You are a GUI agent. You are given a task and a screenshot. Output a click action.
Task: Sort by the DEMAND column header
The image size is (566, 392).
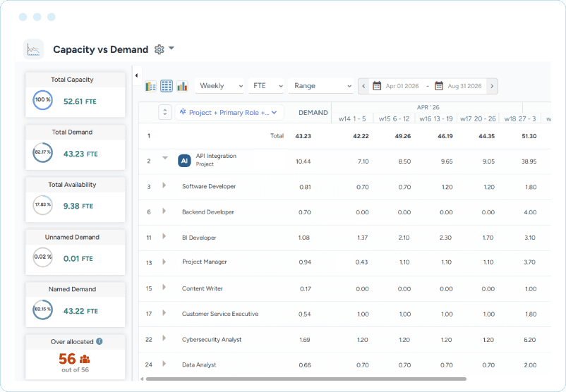coord(313,113)
